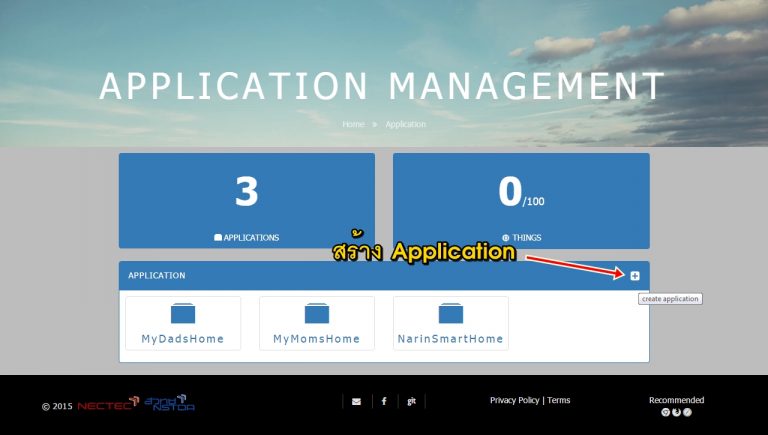768x435 pixels.
Task: Click the Firefox recommended browser icon
Action: (677, 412)
